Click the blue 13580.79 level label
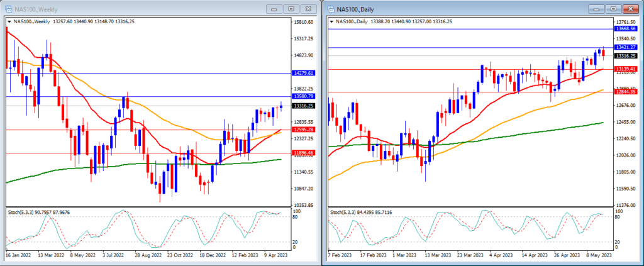Screen dimensions: 644x266 [x=304, y=96]
